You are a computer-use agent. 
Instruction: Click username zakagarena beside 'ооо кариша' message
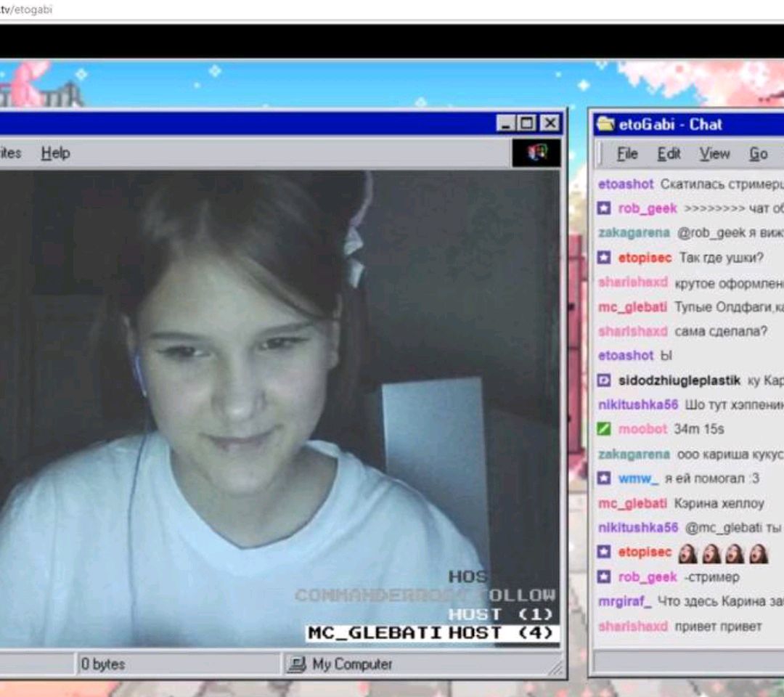[634, 454]
